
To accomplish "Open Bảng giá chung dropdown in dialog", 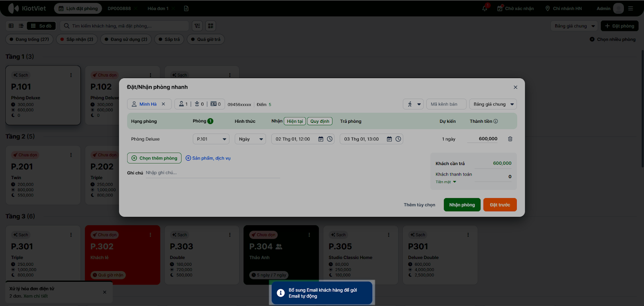I will (493, 104).
